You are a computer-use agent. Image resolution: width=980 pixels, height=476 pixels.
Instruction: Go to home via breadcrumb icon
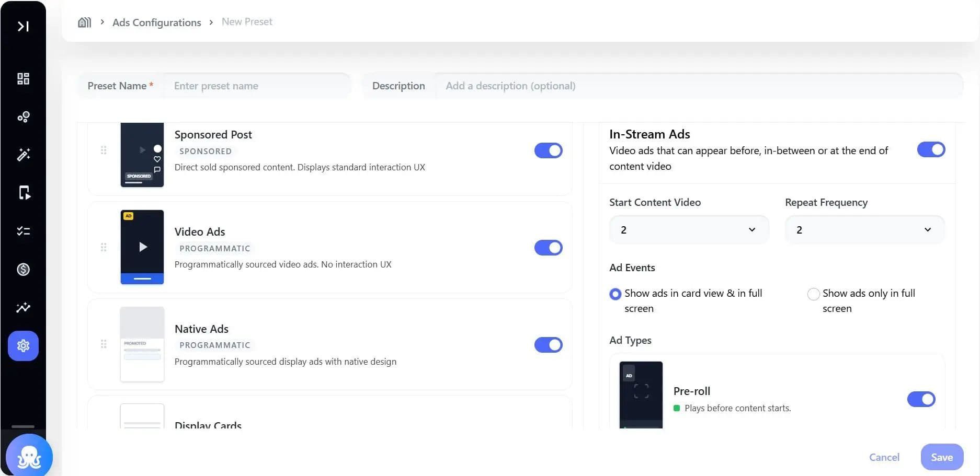(x=84, y=22)
